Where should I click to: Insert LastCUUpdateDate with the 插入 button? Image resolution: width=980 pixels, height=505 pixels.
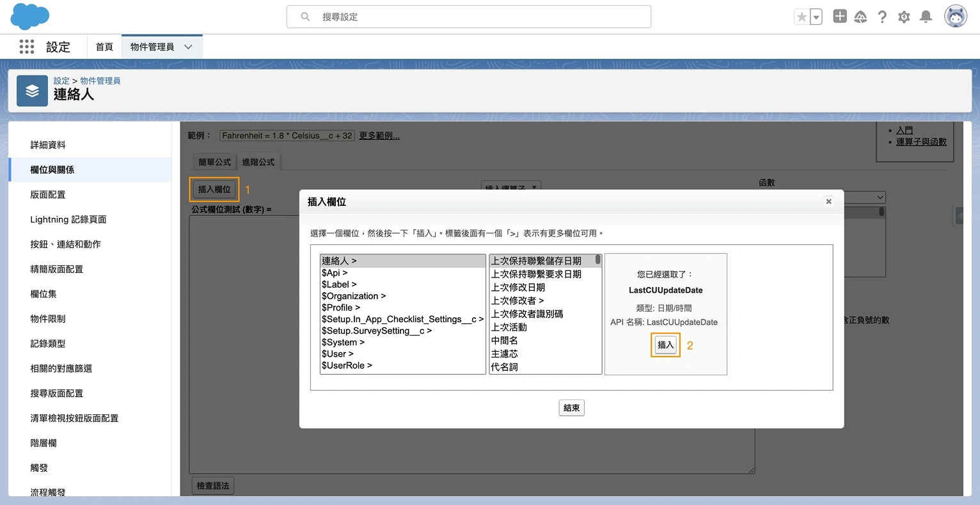point(665,345)
